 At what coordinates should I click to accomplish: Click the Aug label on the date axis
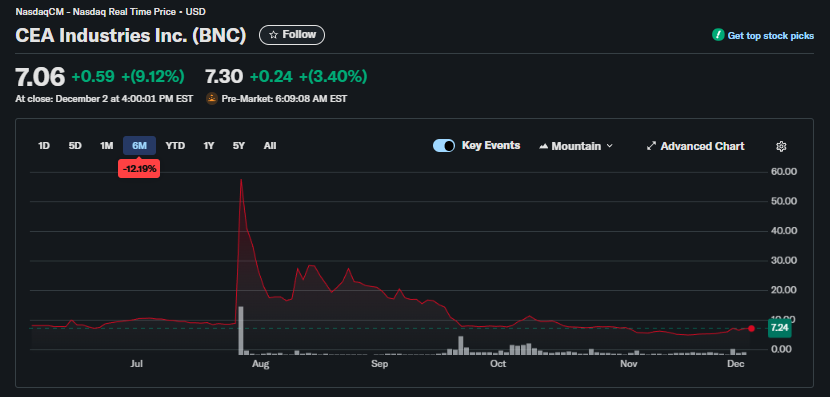[261, 364]
